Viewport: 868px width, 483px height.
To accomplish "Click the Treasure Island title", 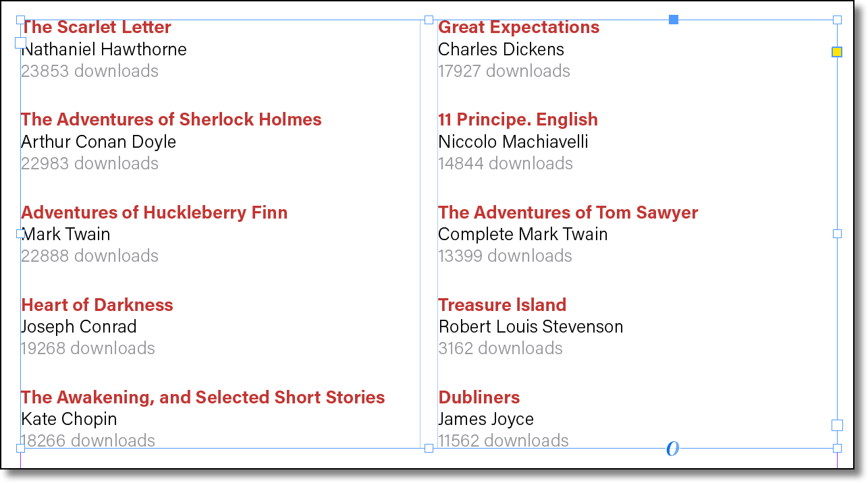I will [502, 305].
